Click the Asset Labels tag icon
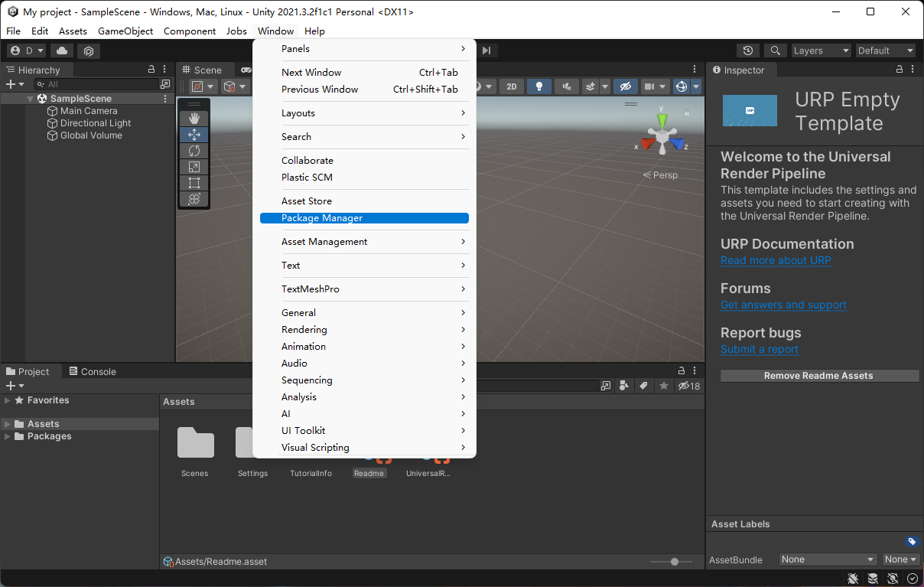 911,542
